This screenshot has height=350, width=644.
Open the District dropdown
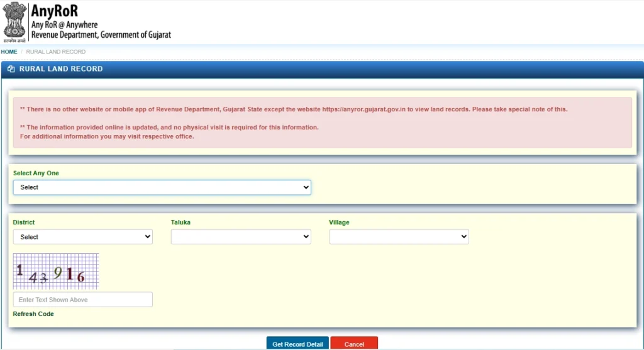point(82,237)
